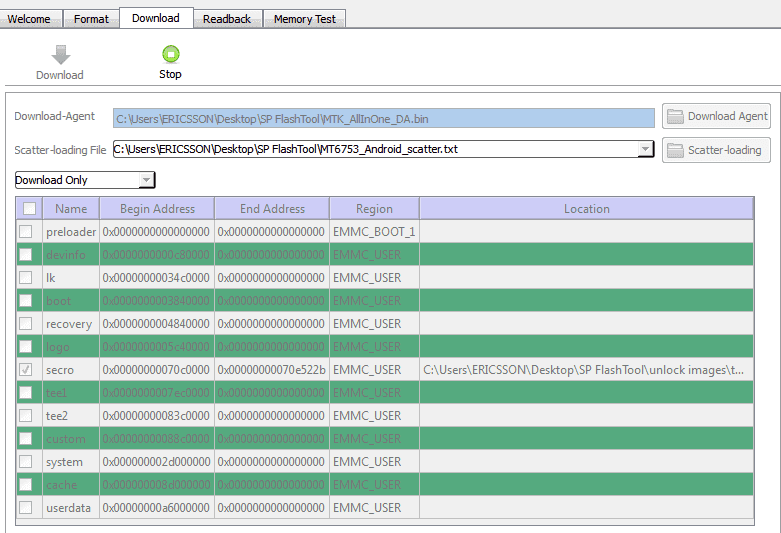Click the folder icon on the Download Agent button
This screenshot has height=533, width=781.
click(675, 116)
